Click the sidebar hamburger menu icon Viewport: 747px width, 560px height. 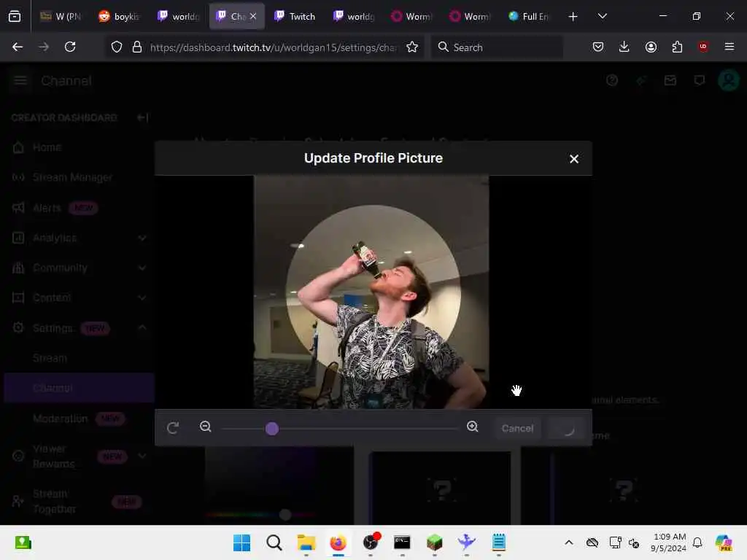pos(20,80)
